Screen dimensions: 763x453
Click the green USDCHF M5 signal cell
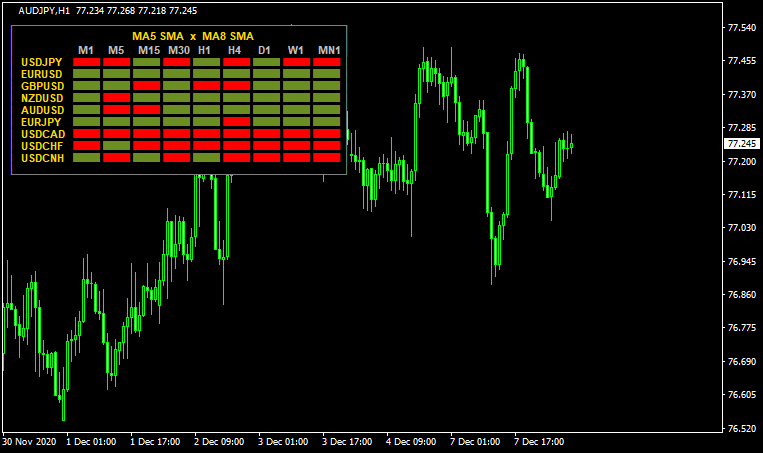(117, 146)
